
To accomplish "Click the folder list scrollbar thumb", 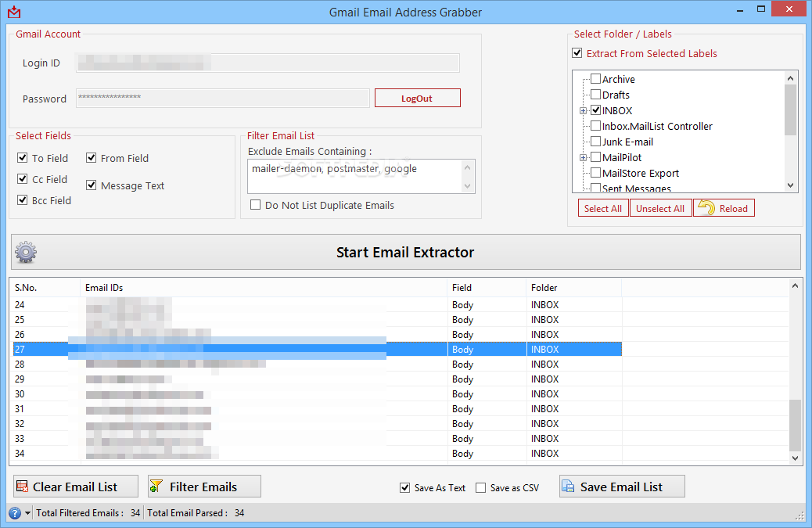I will (790, 110).
